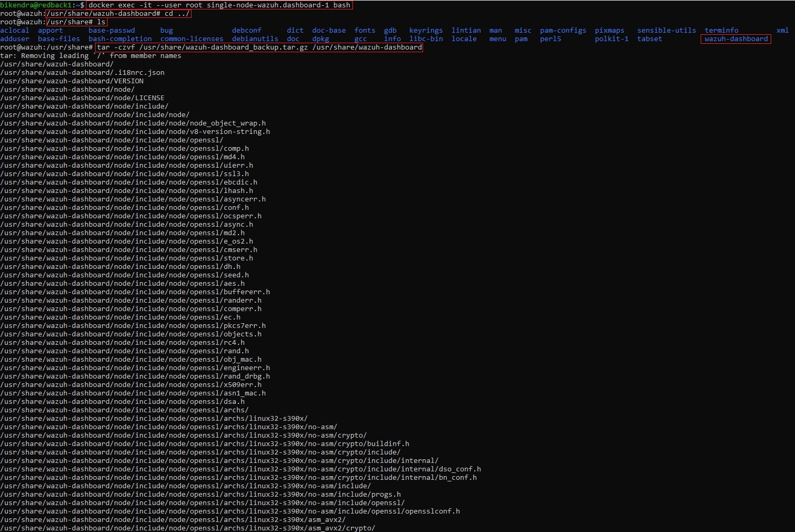
Task: Click the openssl/buffererr.h path line
Action: [x=135, y=292]
